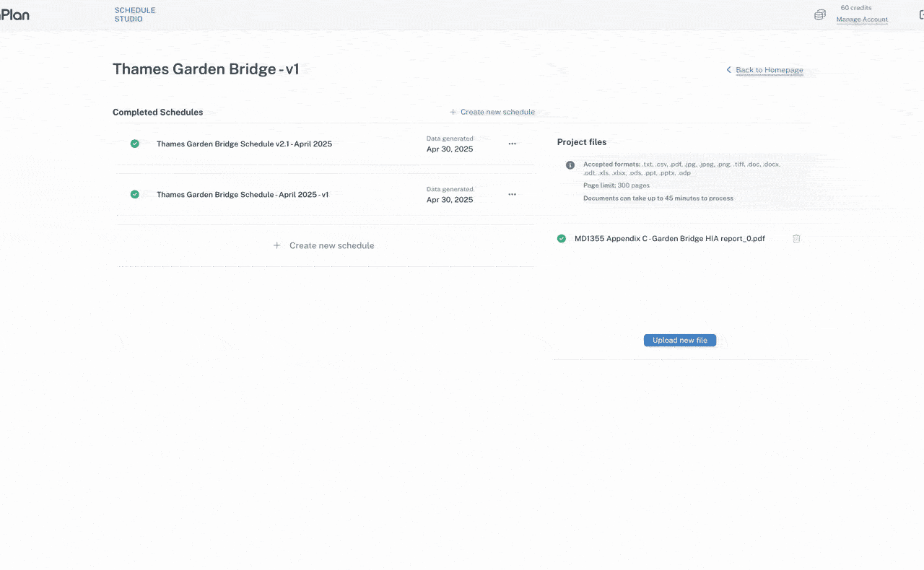Open options menu for April 2025 - v1 row
924x570 pixels.
tap(512, 194)
